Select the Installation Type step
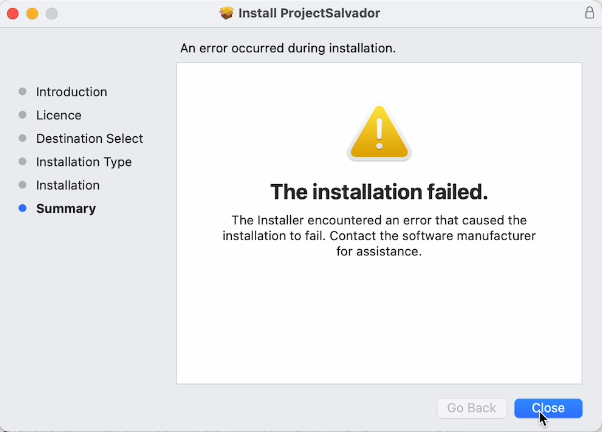Image resolution: width=602 pixels, height=432 pixels. point(83,162)
